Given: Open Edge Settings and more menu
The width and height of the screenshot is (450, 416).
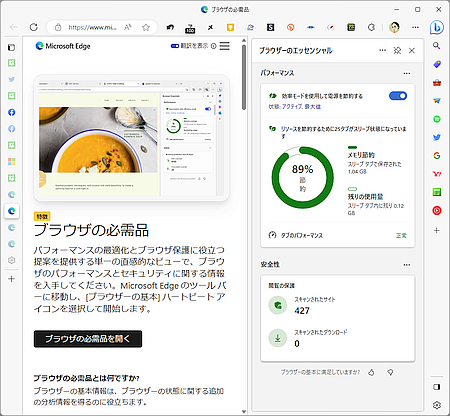Looking at the screenshot, I should point(415,27).
